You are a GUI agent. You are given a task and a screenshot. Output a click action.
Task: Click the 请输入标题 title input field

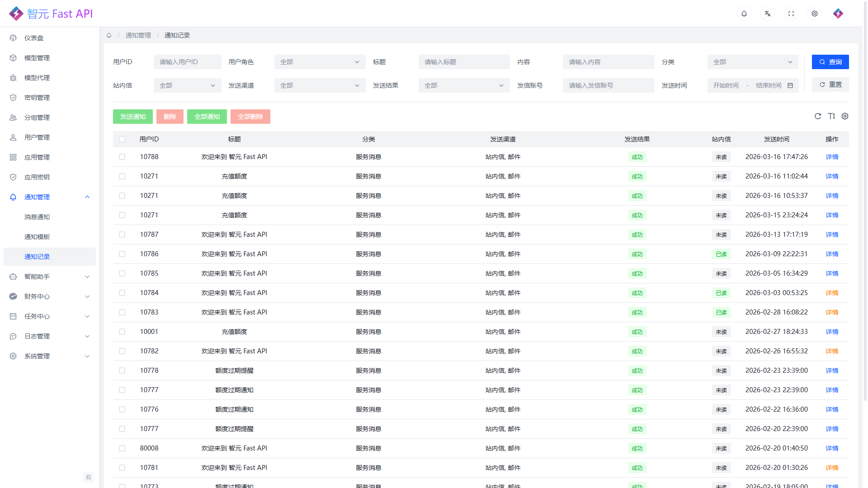click(x=464, y=62)
